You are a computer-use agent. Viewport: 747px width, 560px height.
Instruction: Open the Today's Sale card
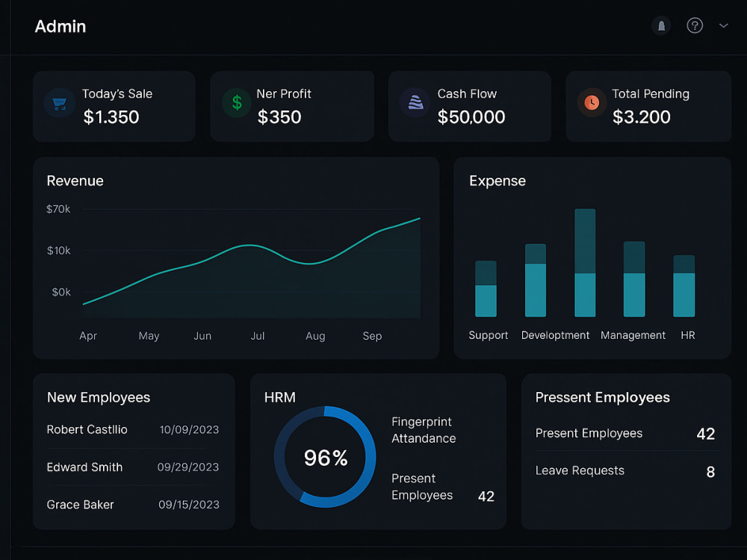114,106
